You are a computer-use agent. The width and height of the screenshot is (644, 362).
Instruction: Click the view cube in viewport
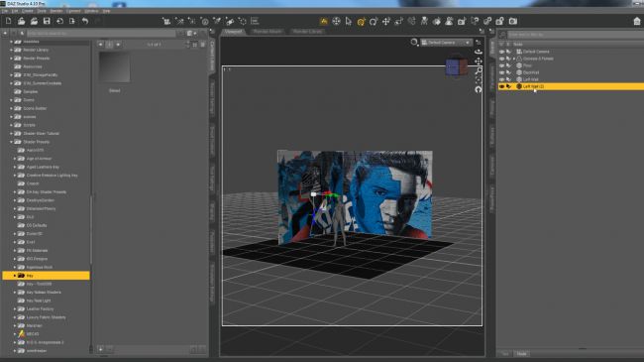457,67
